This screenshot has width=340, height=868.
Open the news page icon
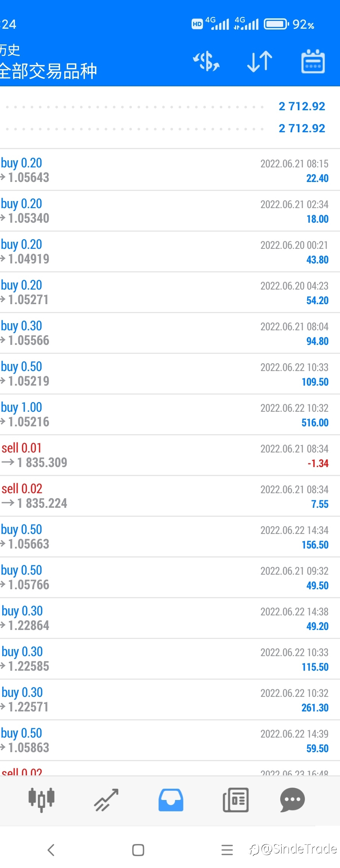click(x=235, y=800)
